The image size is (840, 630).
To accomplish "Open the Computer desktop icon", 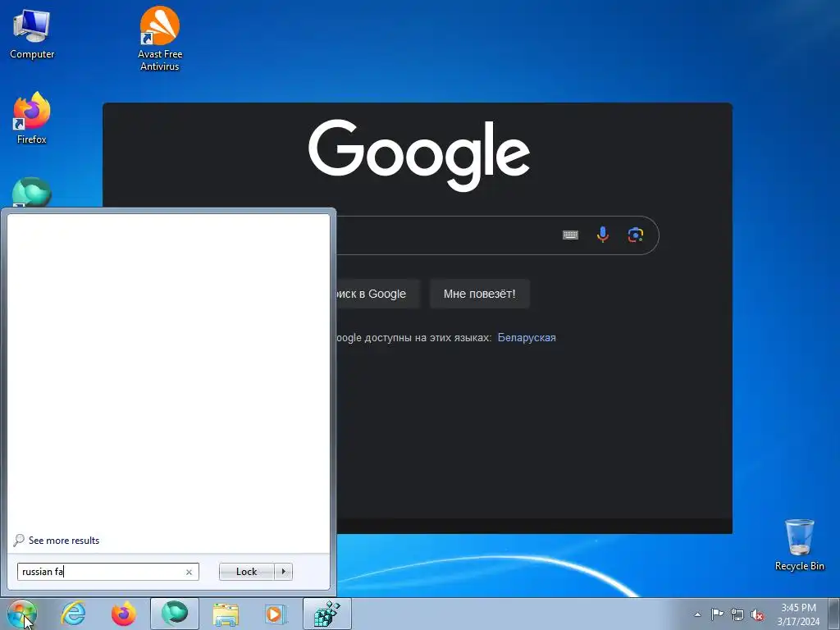I will (32, 34).
